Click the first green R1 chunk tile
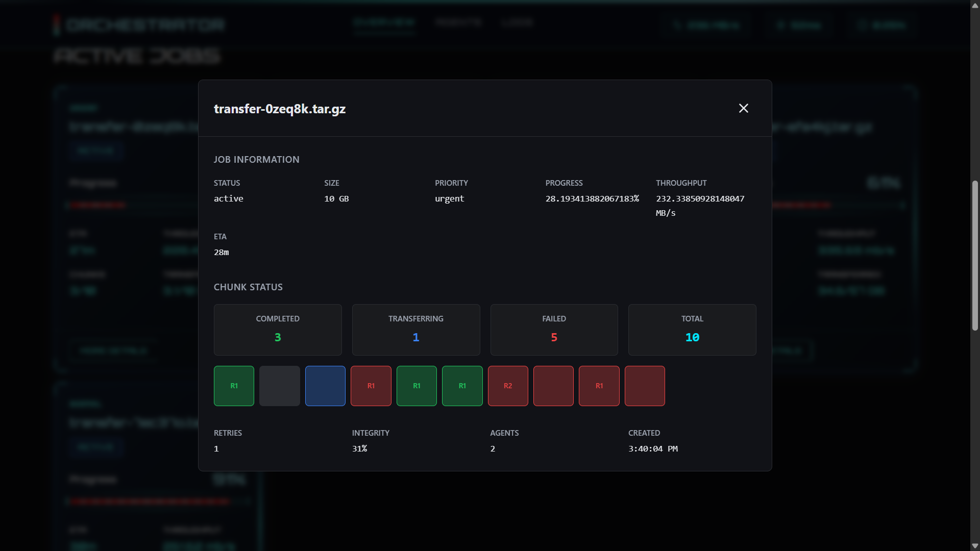The height and width of the screenshot is (551, 980). [x=234, y=386]
